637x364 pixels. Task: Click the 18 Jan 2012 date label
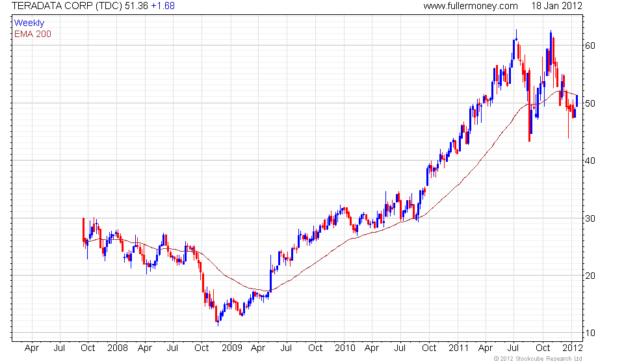pyautogui.click(x=556, y=6)
